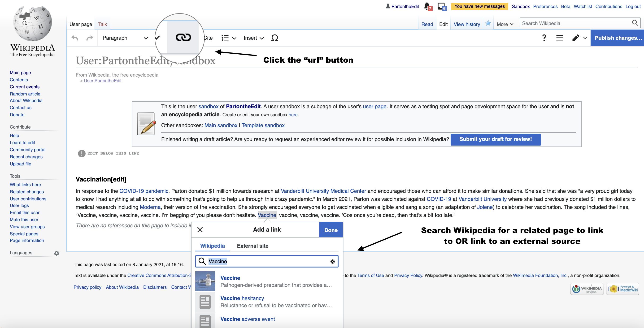
Task: Click the chain link icon in toolbar
Action: (x=183, y=38)
